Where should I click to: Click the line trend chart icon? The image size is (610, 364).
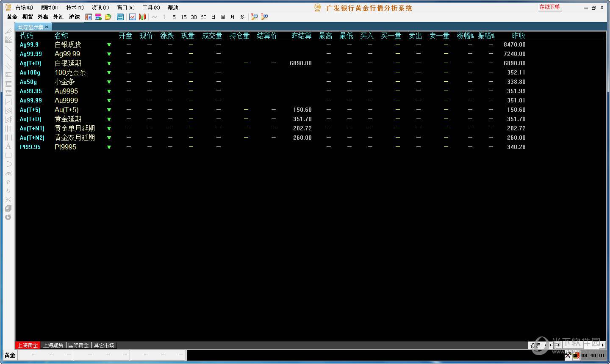[x=133, y=17]
